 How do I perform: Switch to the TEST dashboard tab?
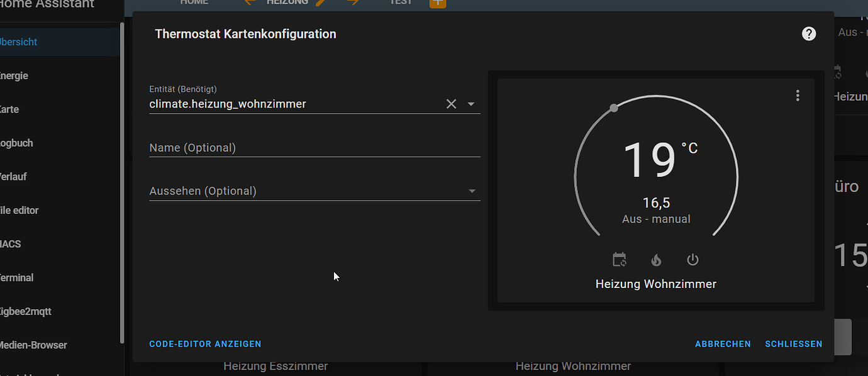(x=401, y=3)
